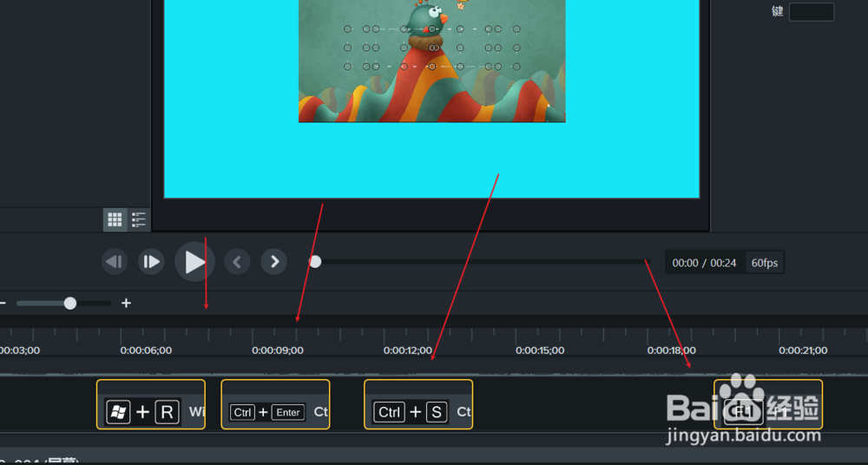Select the bird image on the canvas
Image resolution: width=868 pixels, height=465 pixels.
click(x=431, y=61)
